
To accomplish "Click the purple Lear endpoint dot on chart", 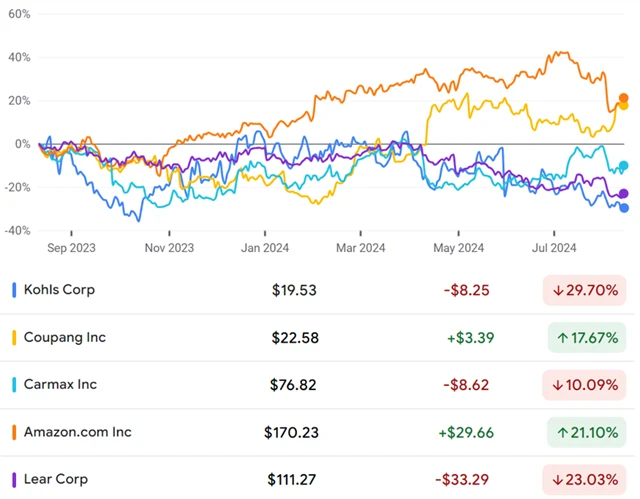I will tap(624, 194).
